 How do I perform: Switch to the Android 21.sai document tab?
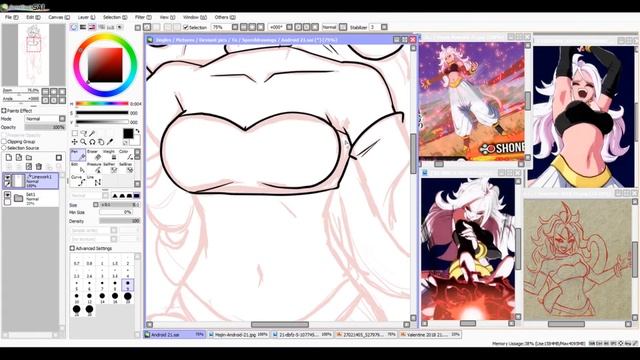[x=174, y=334]
